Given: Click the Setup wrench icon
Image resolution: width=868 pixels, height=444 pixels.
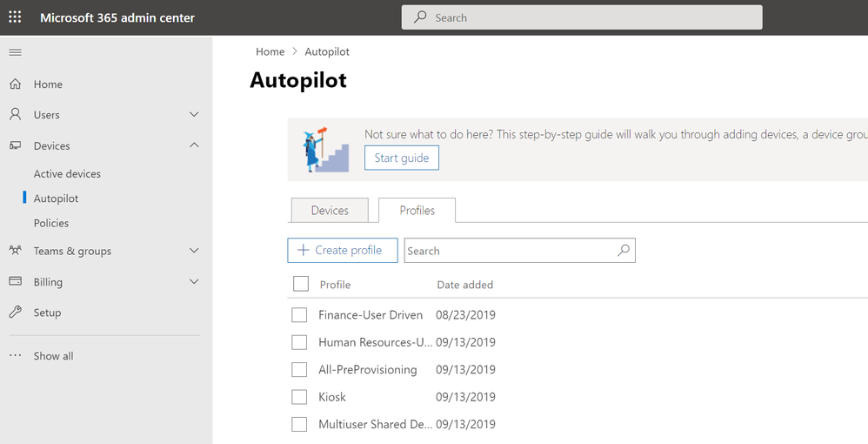Looking at the screenshot, I should point(15,313).
